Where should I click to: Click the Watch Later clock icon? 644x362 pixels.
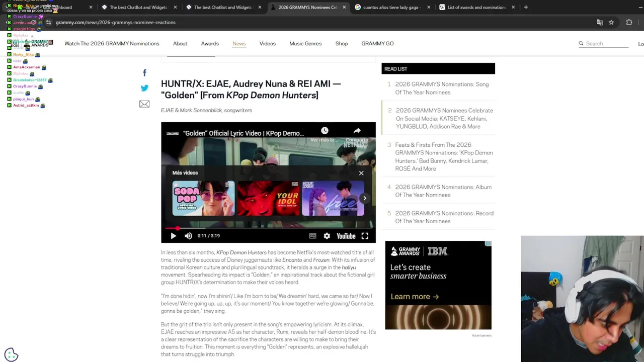(325, 131)
